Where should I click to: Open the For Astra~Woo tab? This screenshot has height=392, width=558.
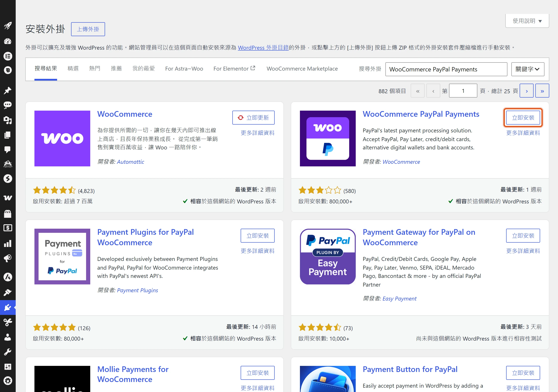184,69
